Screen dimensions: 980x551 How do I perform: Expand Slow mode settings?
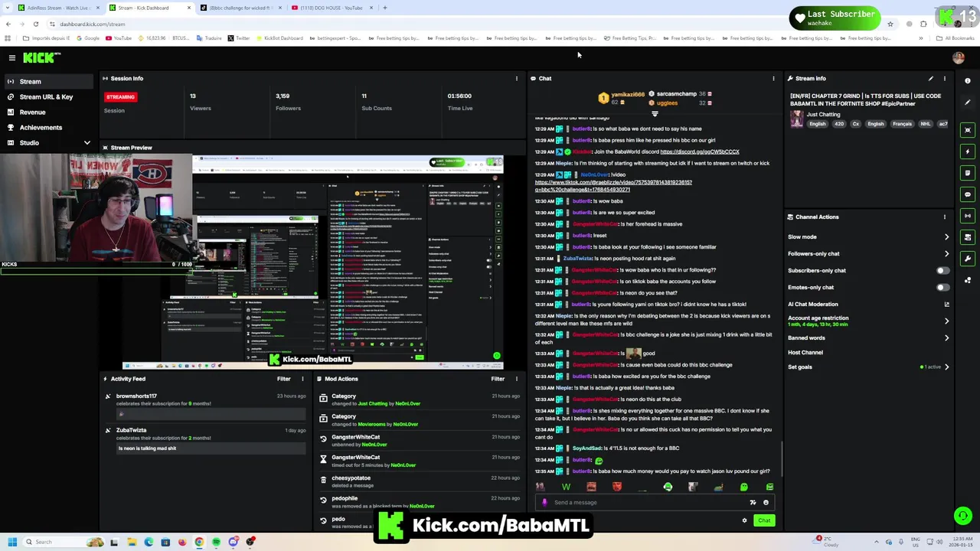coord(946,237)
